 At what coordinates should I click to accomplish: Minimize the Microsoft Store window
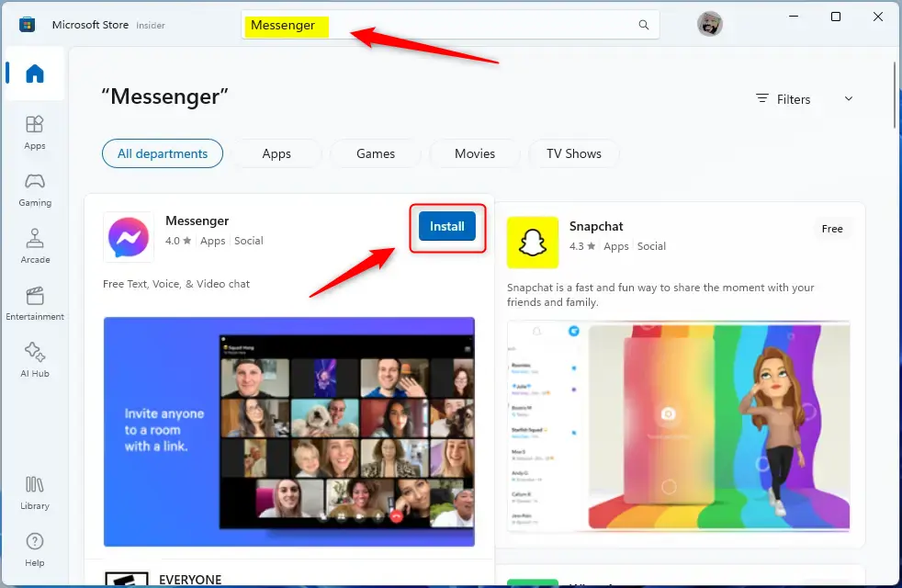tap(794, 17)
